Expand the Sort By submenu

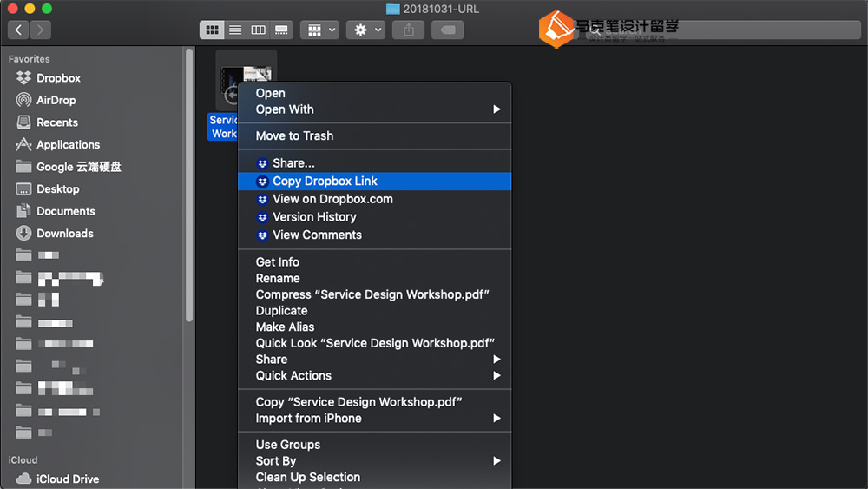point(374,460)
